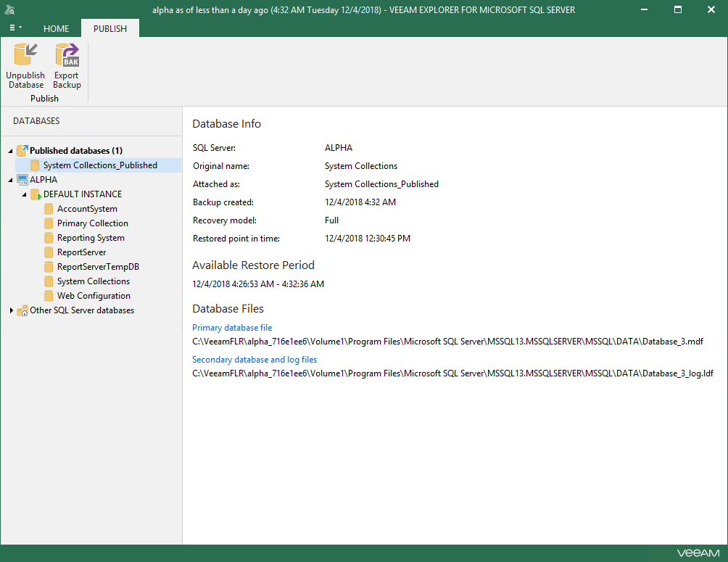Click the Backup created value 4:32 AM
This screenshot has width=728, height=562.
point(360,202)
